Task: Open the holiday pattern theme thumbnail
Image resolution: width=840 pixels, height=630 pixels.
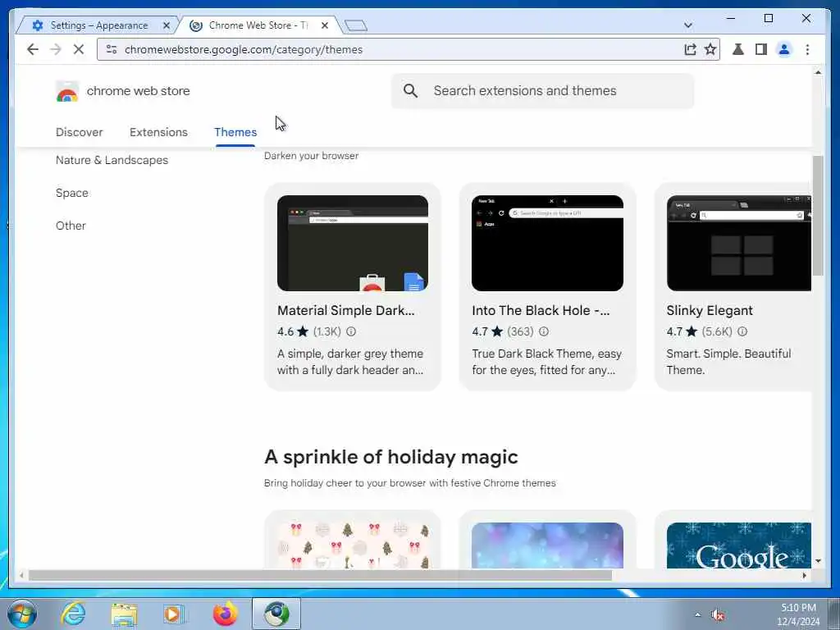Action: (353, 546)
